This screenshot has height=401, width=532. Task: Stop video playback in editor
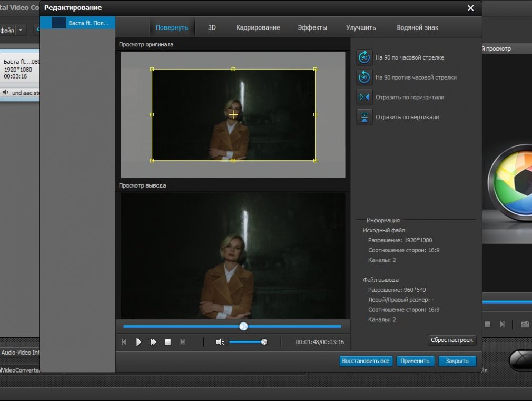[168, 342]
